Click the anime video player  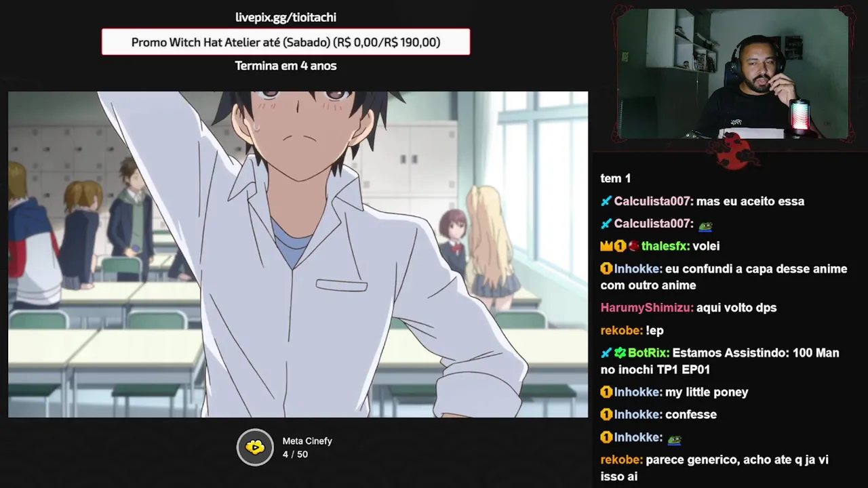point(298,254)
